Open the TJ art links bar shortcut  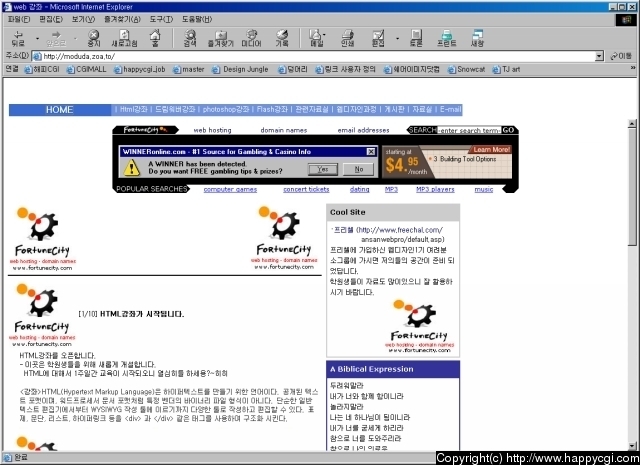506,69
